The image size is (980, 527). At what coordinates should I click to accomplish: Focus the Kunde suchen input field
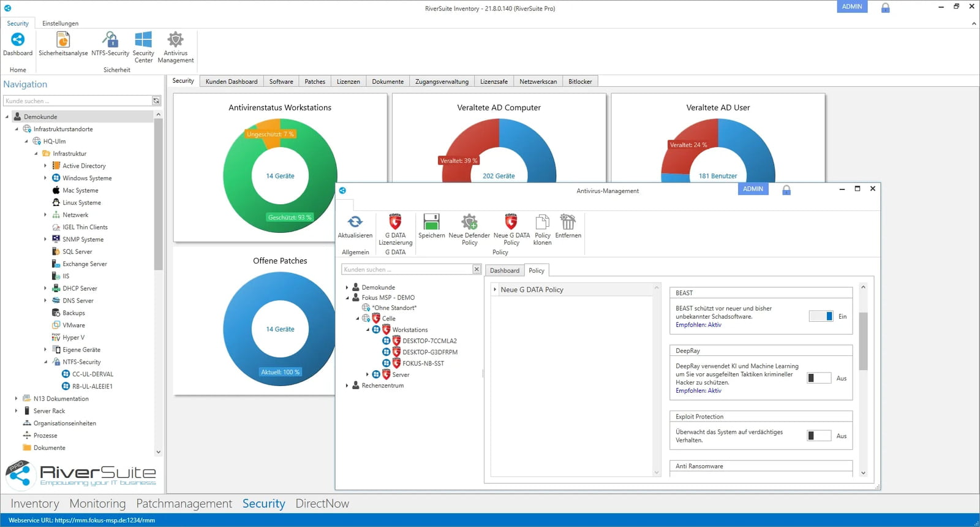(x=78, y=100)
